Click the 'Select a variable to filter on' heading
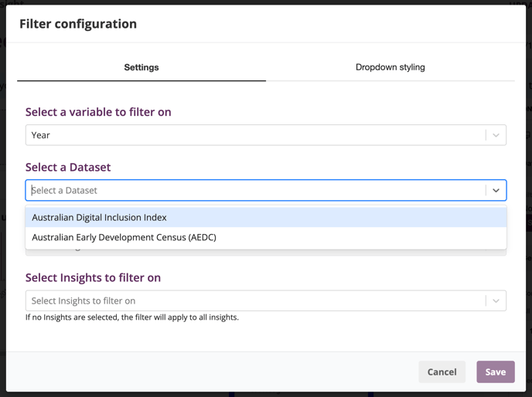This screenshot has width=532, height=397. click(x=98, y=112)
